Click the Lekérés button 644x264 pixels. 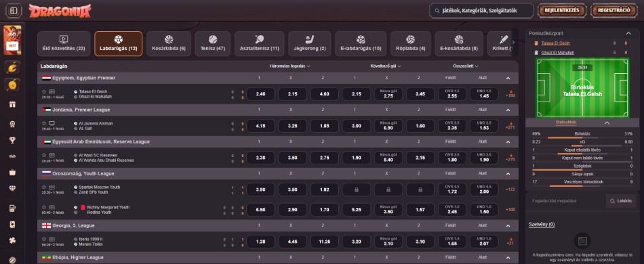click(621, 201)
